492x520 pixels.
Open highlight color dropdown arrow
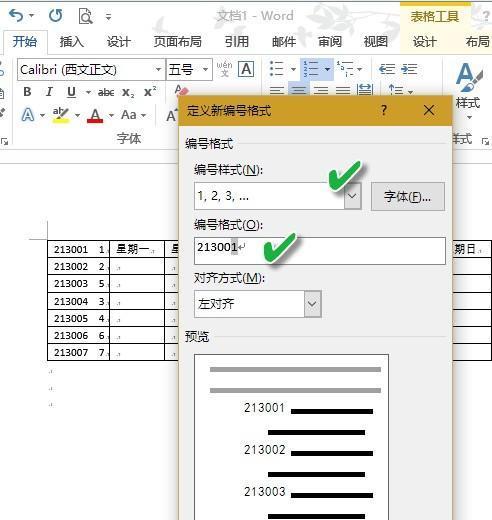[77, 115]
